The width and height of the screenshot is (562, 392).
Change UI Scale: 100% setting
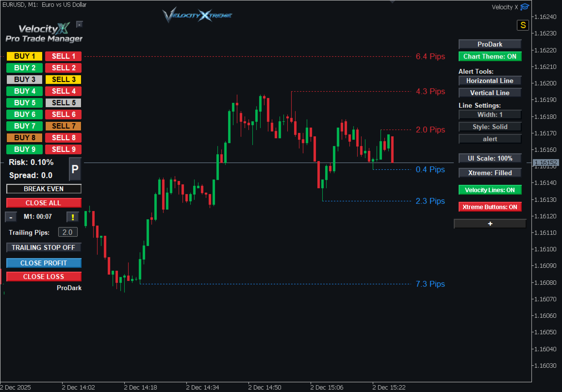tap(490, 158)
